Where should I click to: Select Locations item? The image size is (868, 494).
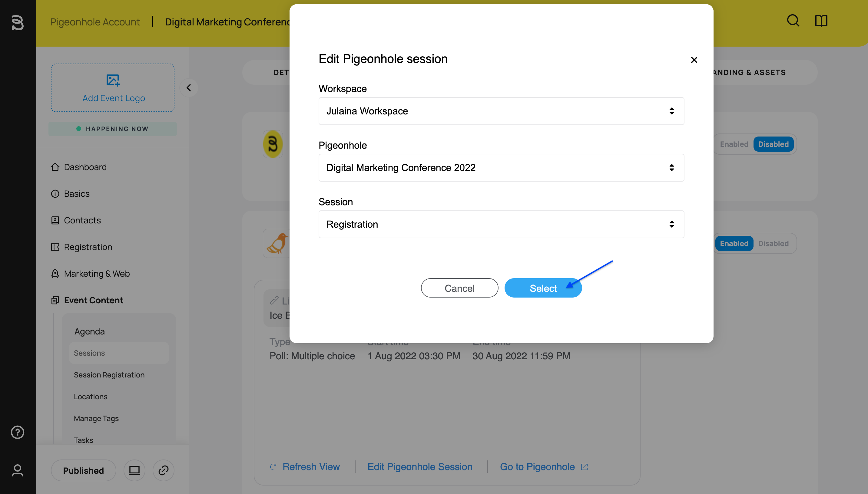click(x=91, y=397)
